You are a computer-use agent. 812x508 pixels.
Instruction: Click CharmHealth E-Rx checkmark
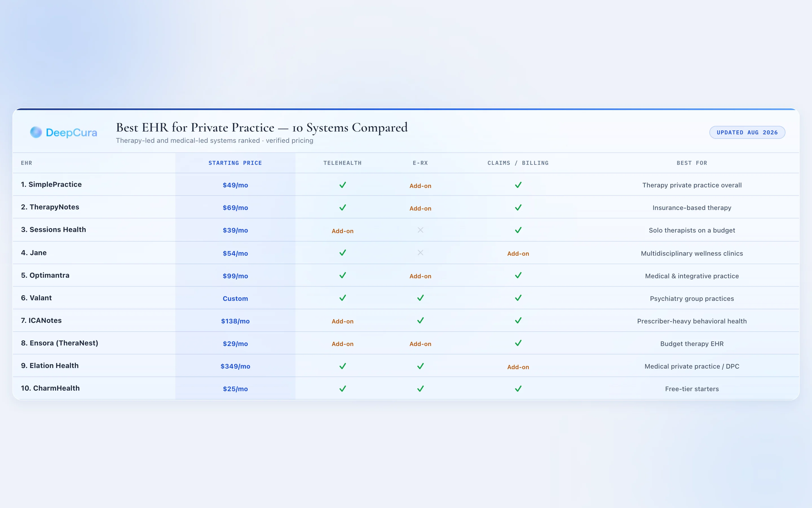[420, 389]
